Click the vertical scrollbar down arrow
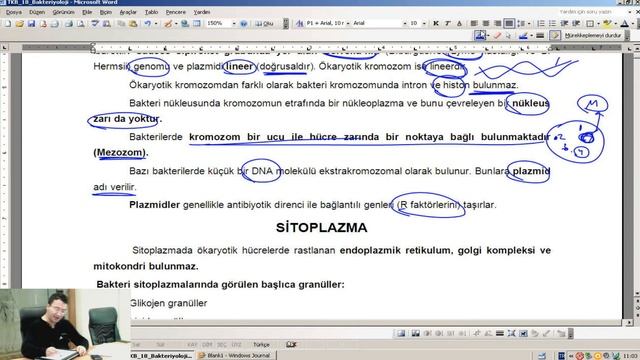 coord(636,293)
